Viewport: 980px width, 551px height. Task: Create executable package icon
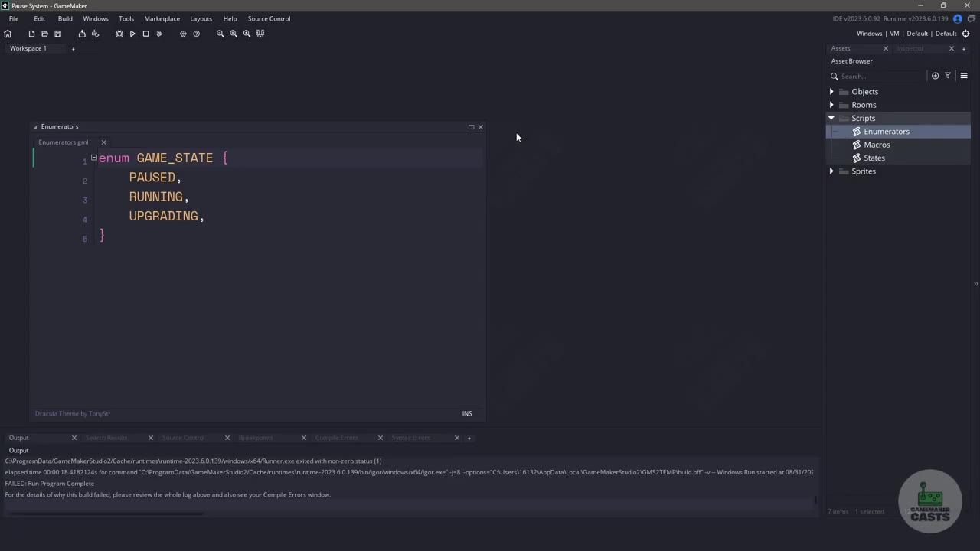82,34
